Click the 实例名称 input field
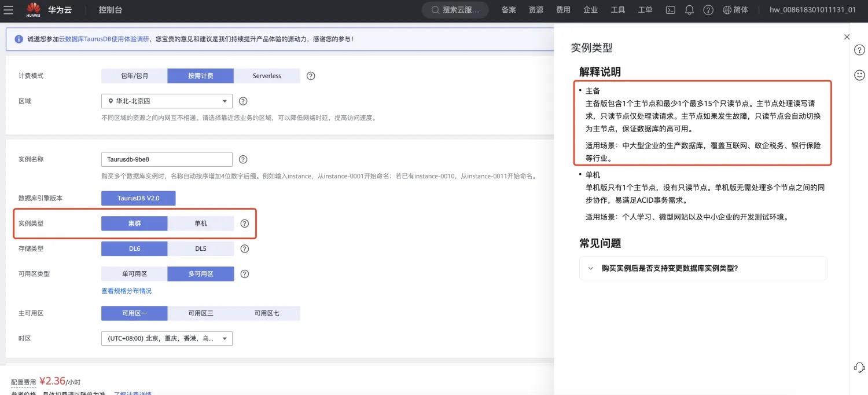This screenshot has width=868, height=395. [167, 159]
